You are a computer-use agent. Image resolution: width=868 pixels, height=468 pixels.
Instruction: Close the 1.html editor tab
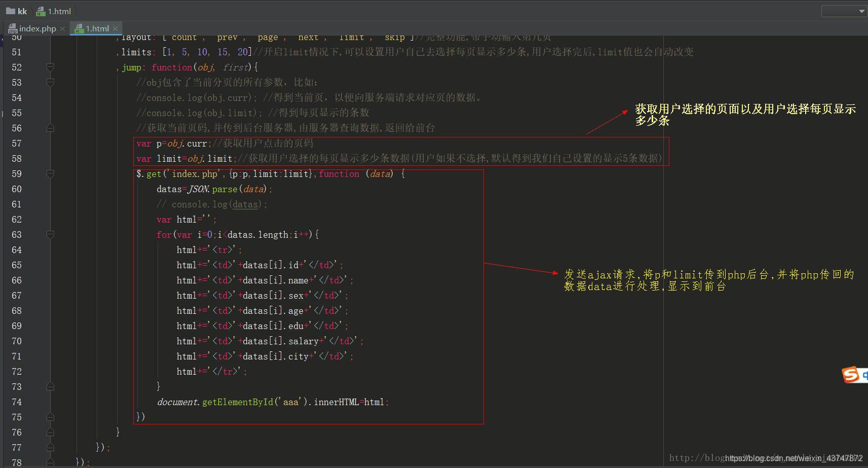[x=116, y=29]
